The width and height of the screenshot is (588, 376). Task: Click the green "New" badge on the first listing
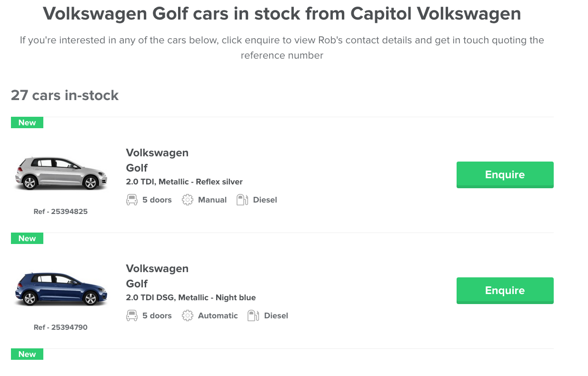point(27,122)
